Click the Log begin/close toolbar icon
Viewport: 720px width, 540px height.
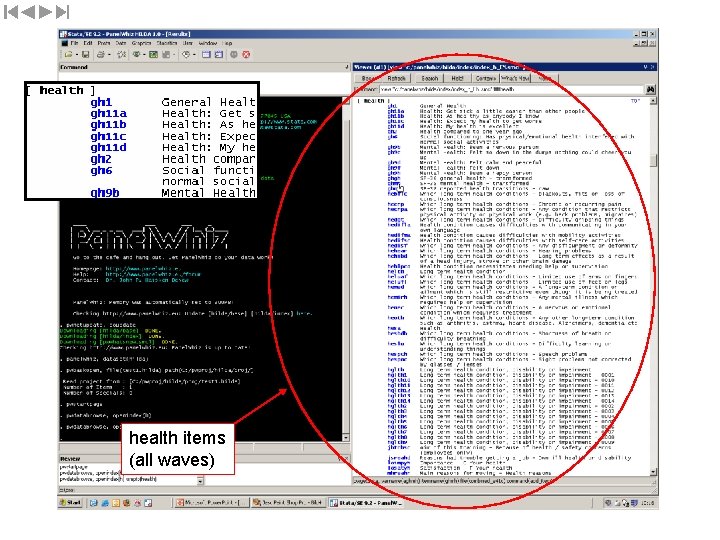click(122, 55)
